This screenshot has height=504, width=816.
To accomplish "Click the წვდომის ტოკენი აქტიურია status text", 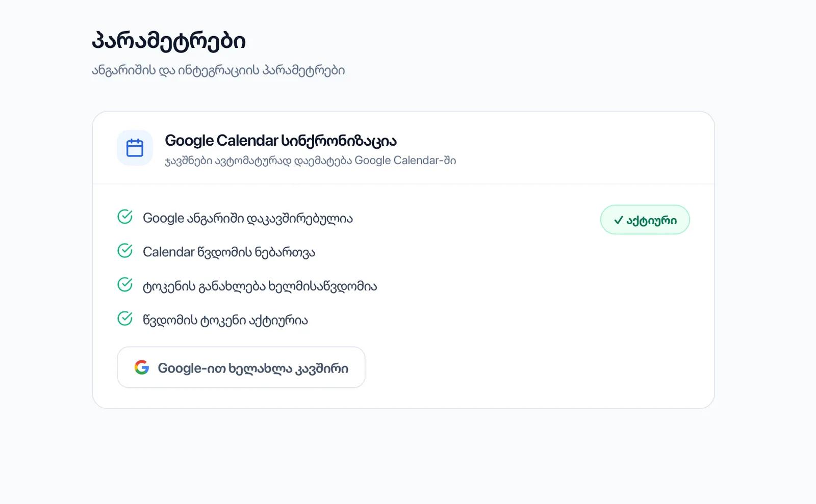I will [x=225, y=320].
